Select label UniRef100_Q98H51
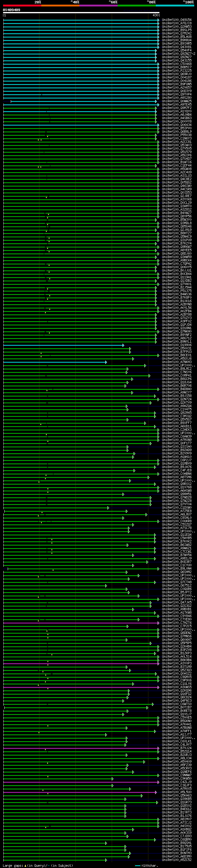Viewport: 197px width, 868px height. click(x=176, y=494)
